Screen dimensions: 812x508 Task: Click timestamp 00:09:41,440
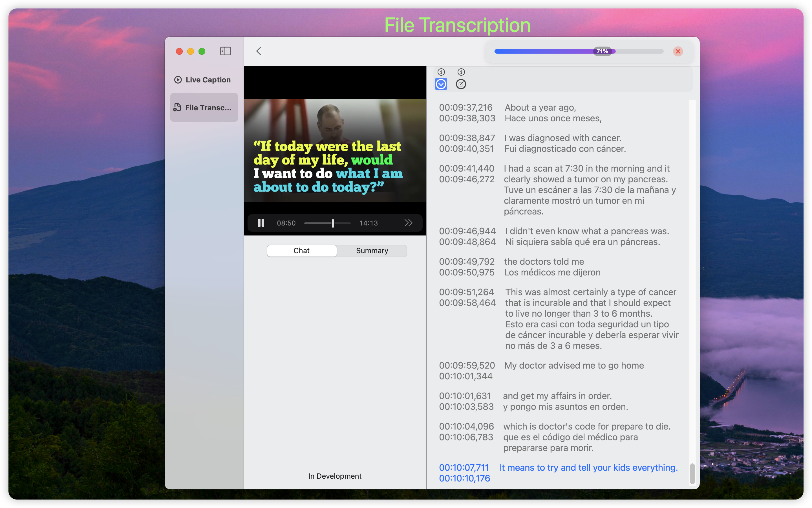point(466,168)
